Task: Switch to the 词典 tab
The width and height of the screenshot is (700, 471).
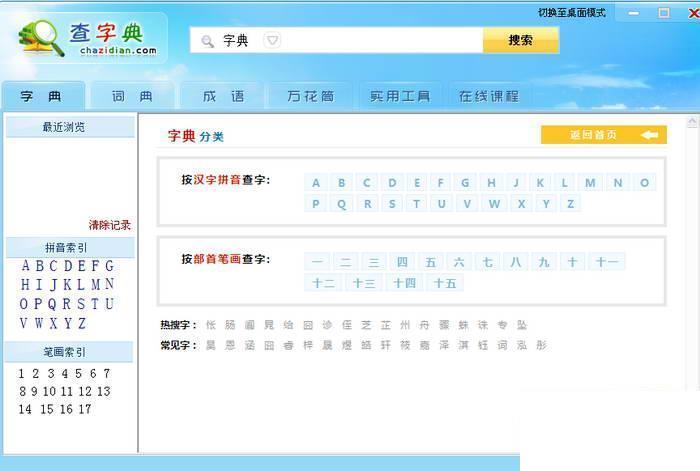Action: coord(132,96)
